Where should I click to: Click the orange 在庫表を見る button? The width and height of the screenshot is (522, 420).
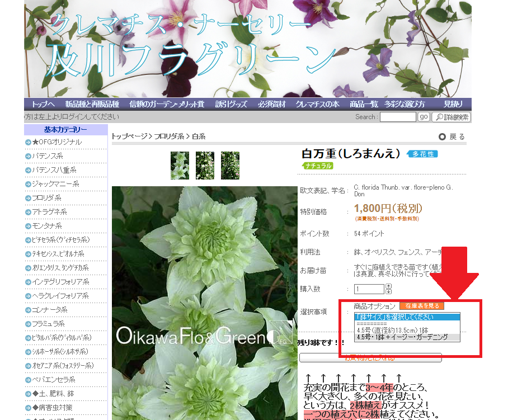click(422, 306)
